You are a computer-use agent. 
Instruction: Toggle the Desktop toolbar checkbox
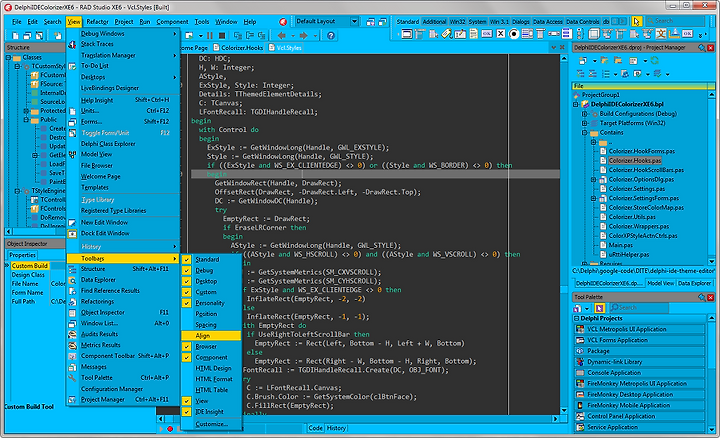[186, 281]
